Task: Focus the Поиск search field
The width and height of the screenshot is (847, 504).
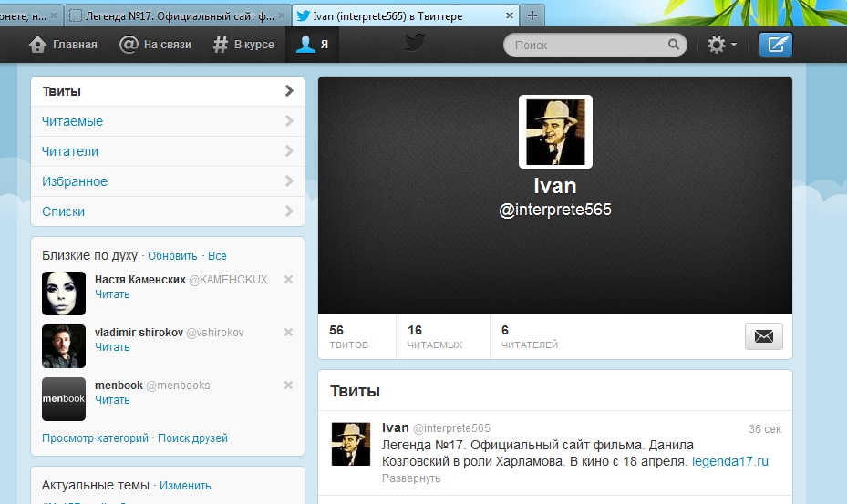Action: click(594, 45)
